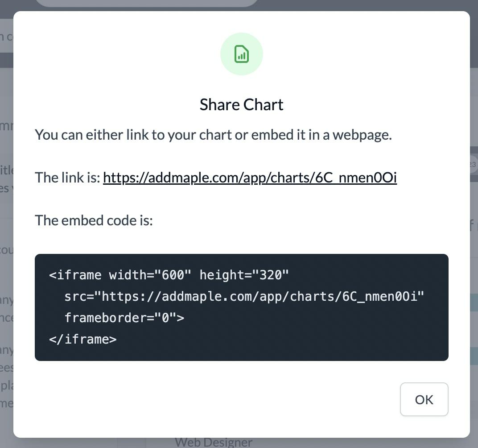
Task: Click the height="320" attribute in code
Action: [244, 275]
